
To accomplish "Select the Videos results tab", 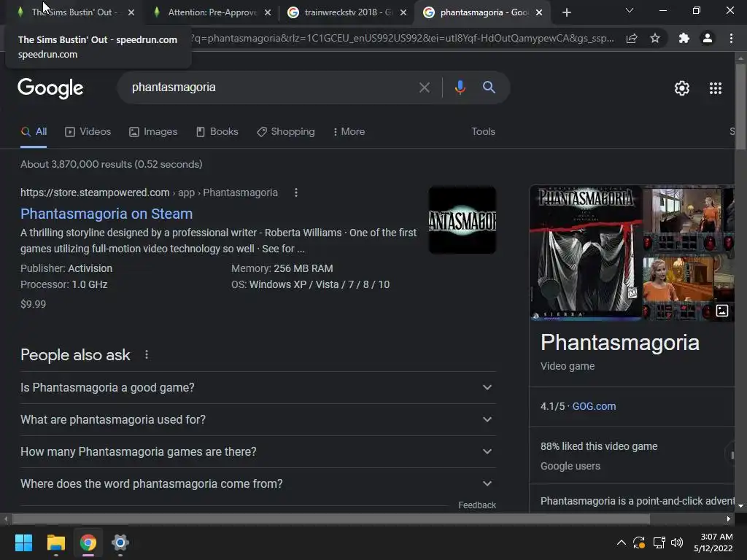I will [88, 132].
